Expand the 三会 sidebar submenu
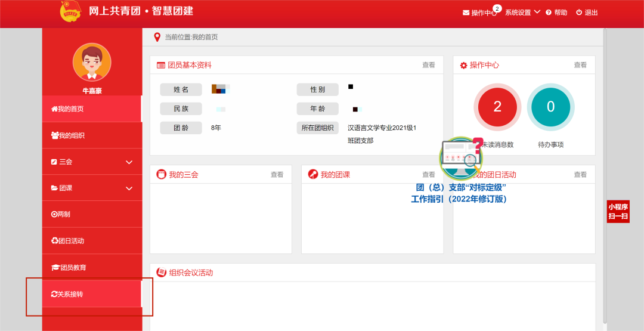 pyautogui.click(x=129, y=162)
